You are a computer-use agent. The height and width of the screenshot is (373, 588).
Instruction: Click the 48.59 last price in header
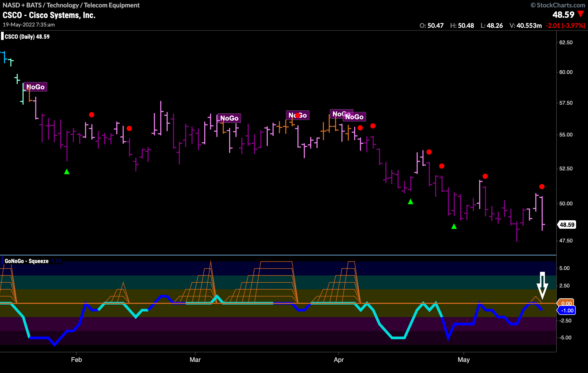tap(563, 15)
